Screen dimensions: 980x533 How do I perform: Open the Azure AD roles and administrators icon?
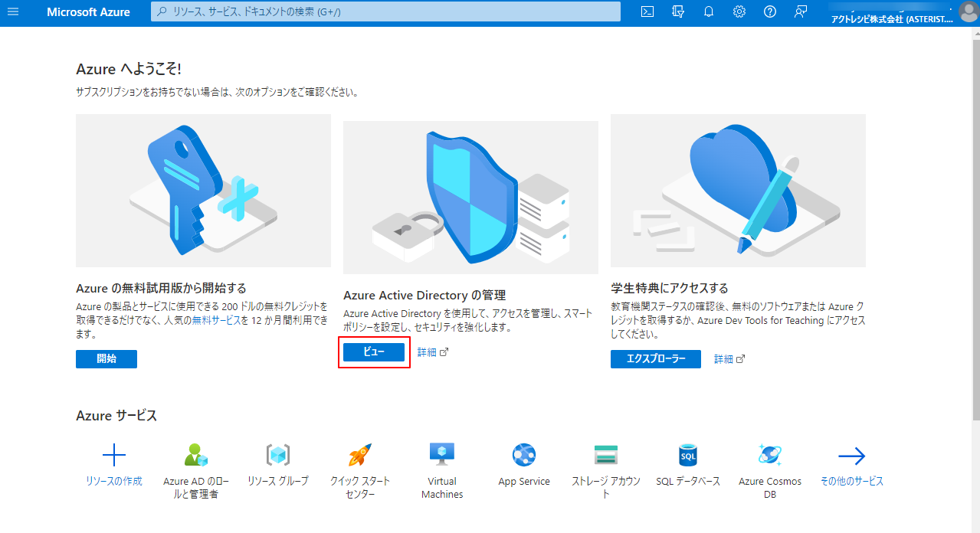click(x=196, y=456)
